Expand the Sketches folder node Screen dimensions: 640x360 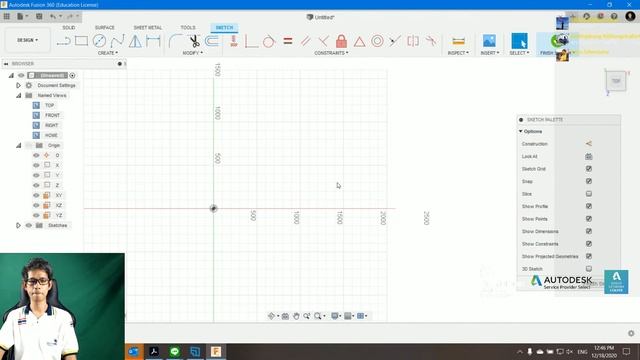[18, 225]
